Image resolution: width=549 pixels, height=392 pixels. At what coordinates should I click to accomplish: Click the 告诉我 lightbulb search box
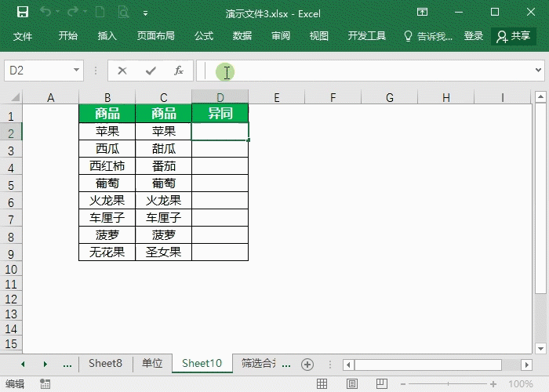[428, 36]
